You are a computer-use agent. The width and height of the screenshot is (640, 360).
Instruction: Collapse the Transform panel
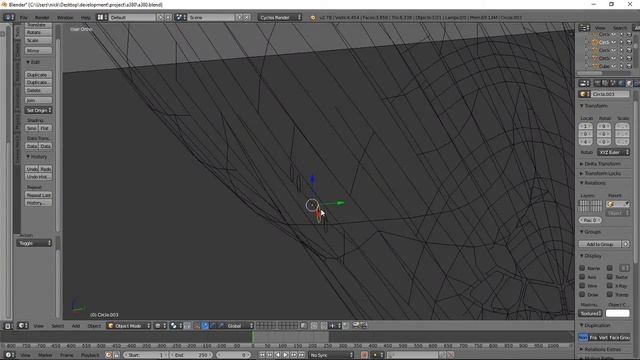(x=594, y=106)
